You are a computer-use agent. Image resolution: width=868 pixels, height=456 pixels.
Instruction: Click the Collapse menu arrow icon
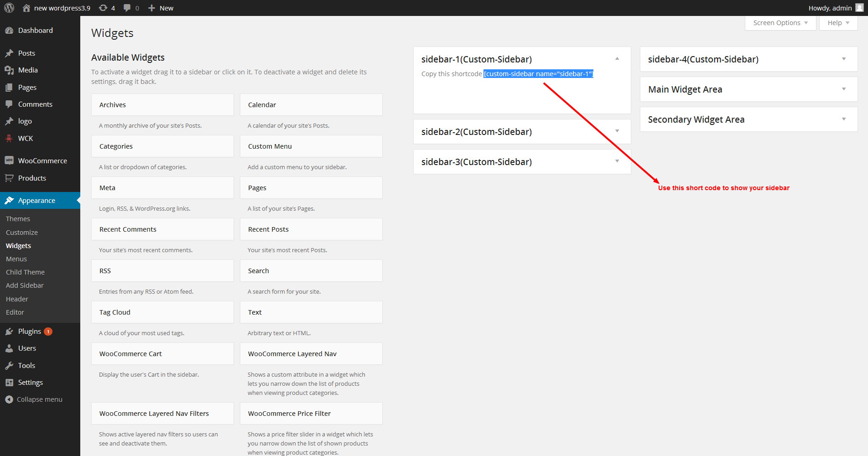pos(9,399)
